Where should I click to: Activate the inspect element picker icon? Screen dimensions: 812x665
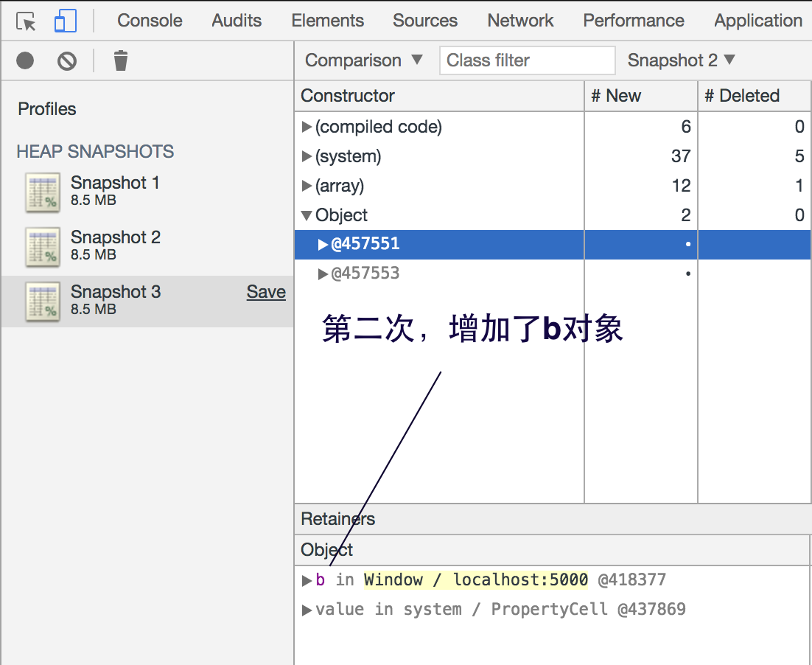[26, 21]
